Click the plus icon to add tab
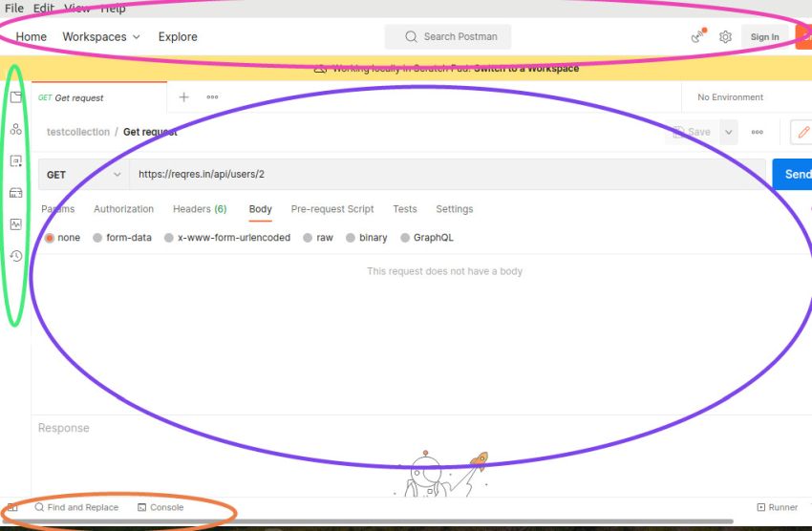The height and width of the screenshot is (531, 812). pyautogui.click(x=183, y=97)
